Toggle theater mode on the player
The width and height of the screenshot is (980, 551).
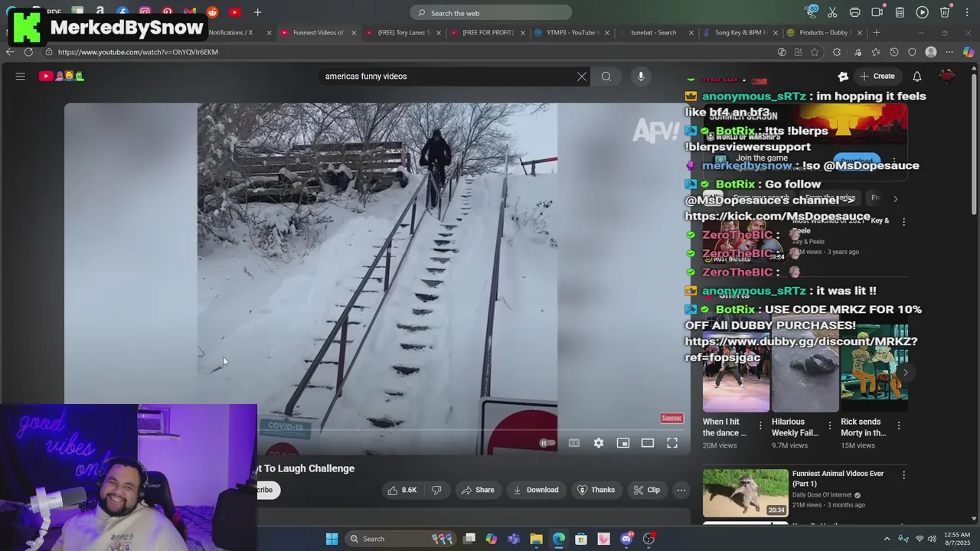648,443
